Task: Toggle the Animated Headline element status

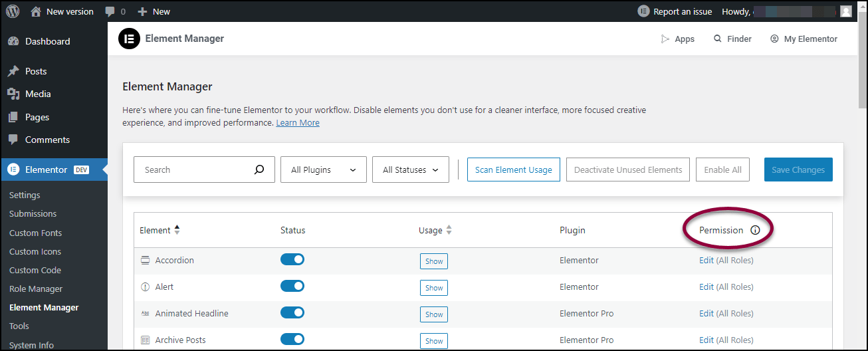Action: (292, 312)
